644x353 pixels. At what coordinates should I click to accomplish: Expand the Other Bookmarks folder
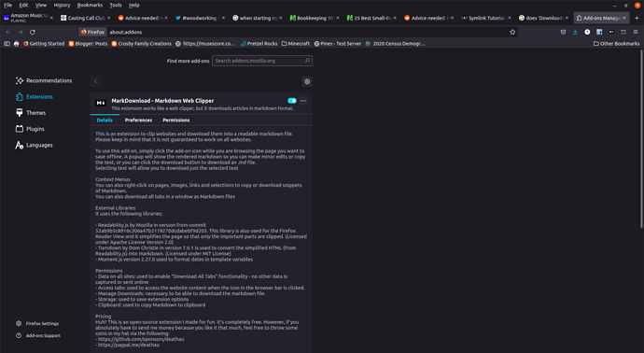click(x=617, y=44)
